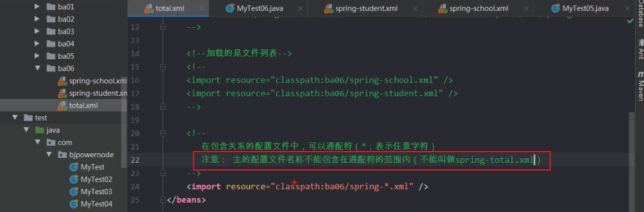Screen dimensions: 644x212
Task: Click the MyTest06.java tab class icon
Action: click(x=230, y=8)
